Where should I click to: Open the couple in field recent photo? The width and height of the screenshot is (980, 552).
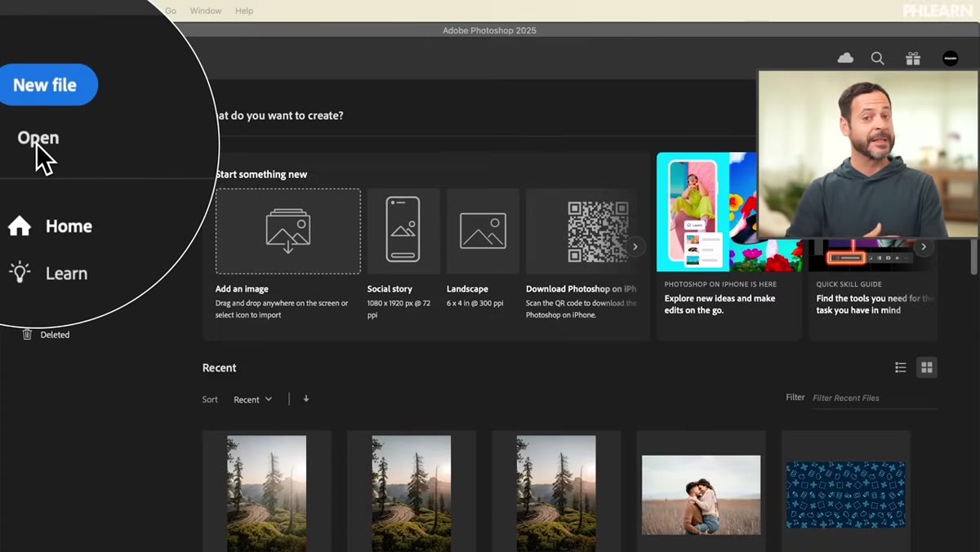(x=701, y=495)
